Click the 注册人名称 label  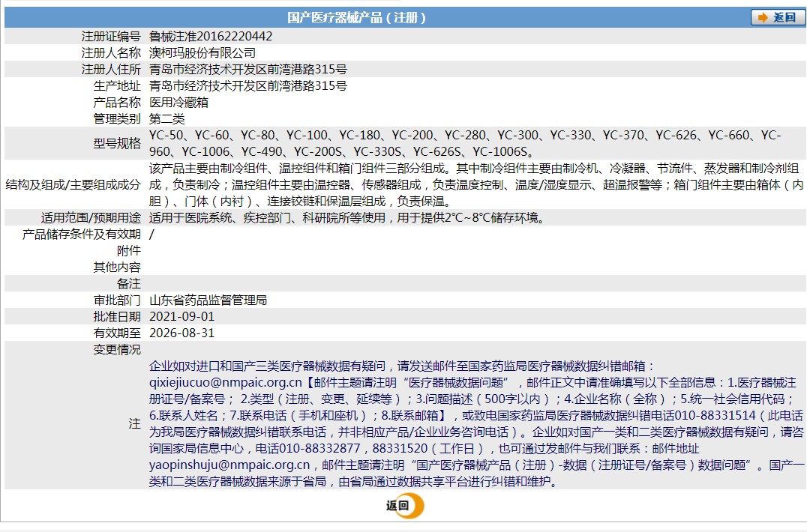[111, 53]
